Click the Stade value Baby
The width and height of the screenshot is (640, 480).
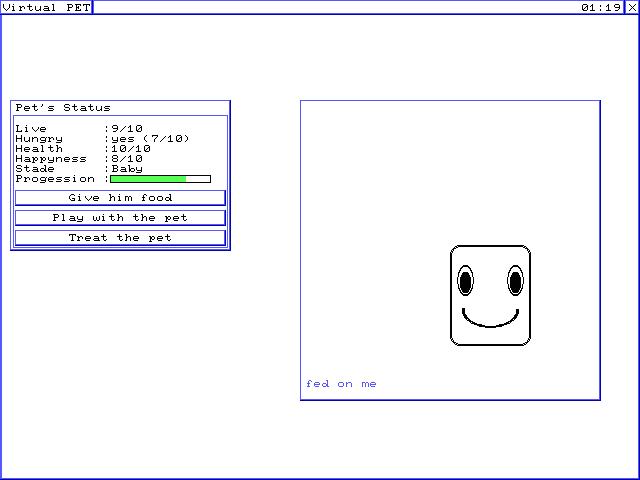(127, 169)
